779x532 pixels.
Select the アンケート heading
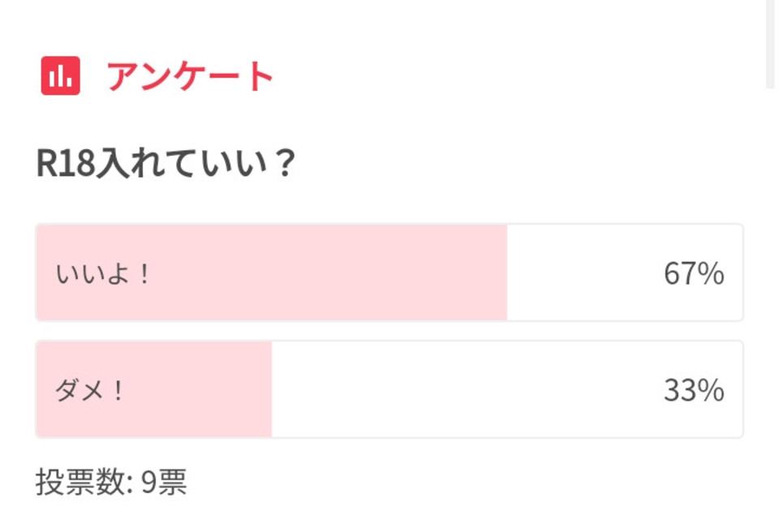(x=190, y=76)
